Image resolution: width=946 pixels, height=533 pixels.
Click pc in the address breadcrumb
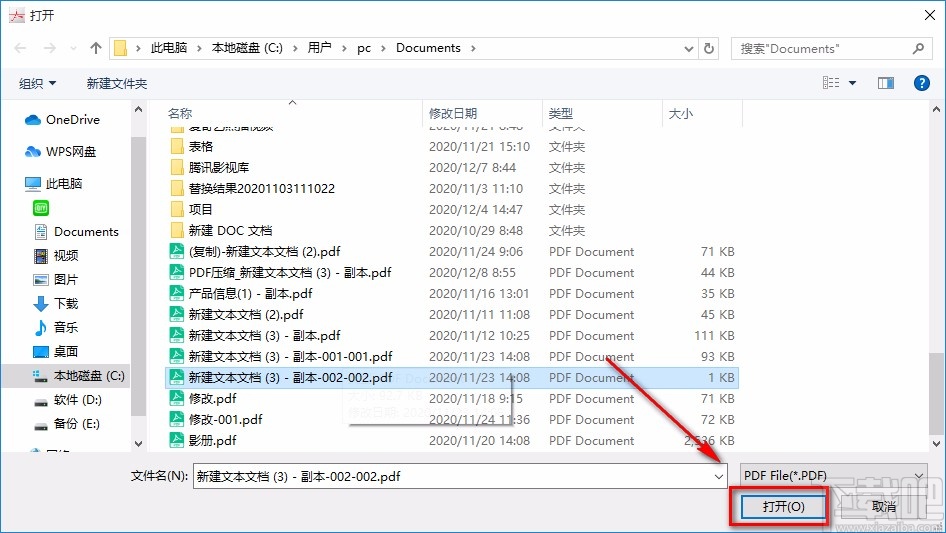pyautogui.click(x=364, y=48)
